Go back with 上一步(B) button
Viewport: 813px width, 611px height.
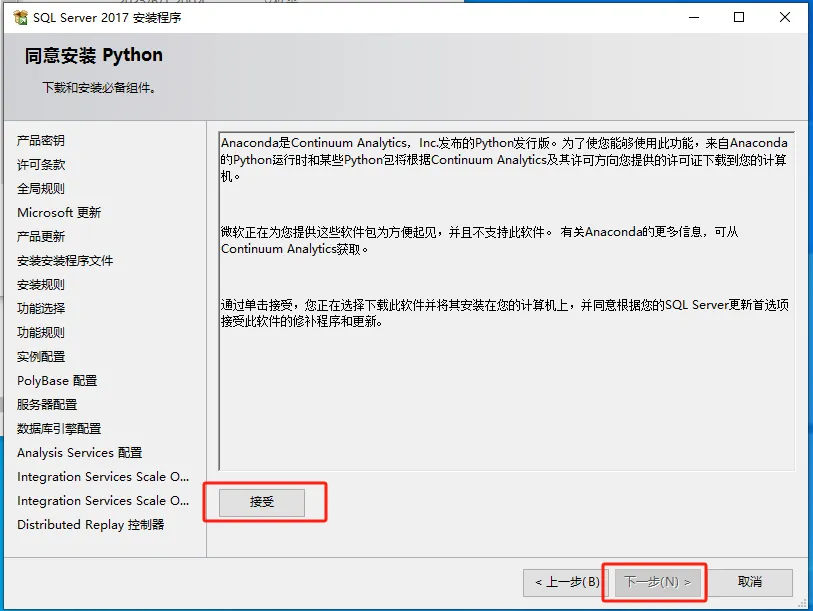click(x=568, y=582)
